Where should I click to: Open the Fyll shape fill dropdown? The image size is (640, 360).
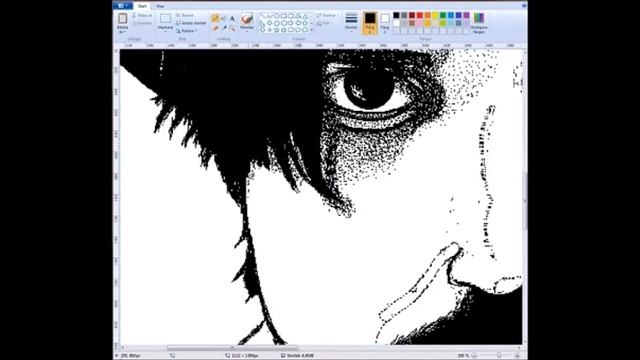(325, 23)
